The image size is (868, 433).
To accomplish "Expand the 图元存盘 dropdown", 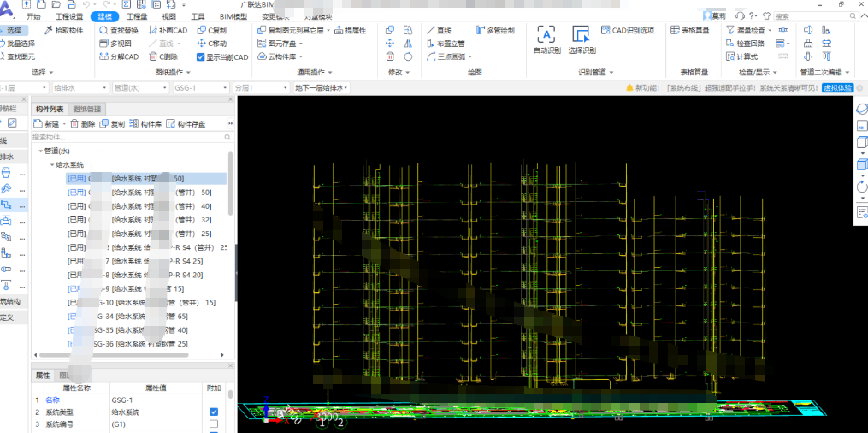I will 303,44.
